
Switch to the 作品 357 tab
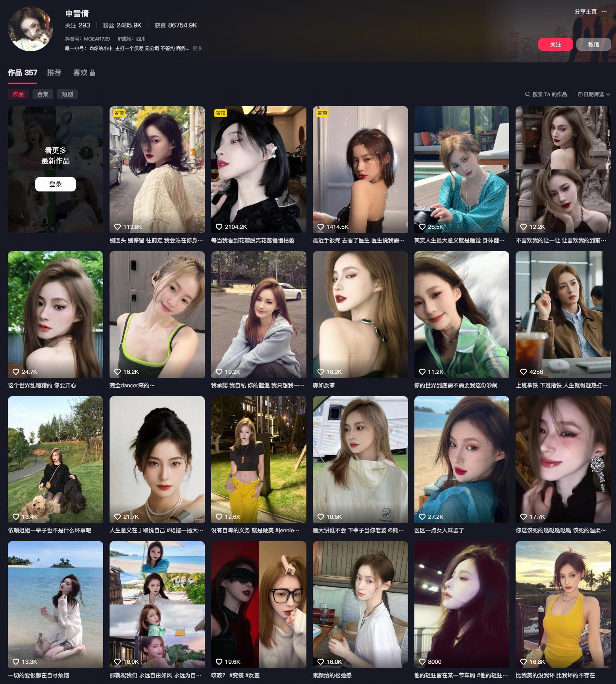23,73
